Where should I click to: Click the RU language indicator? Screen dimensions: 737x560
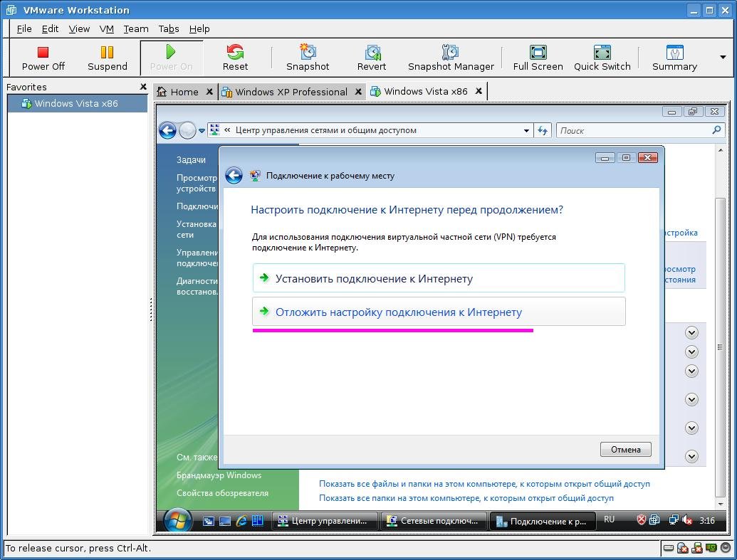point(609,519)
